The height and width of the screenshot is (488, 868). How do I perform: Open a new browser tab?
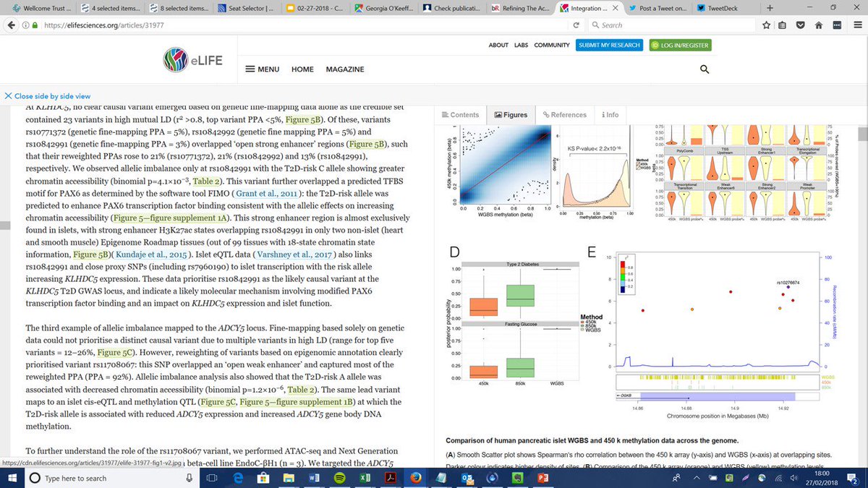(769, 7)
